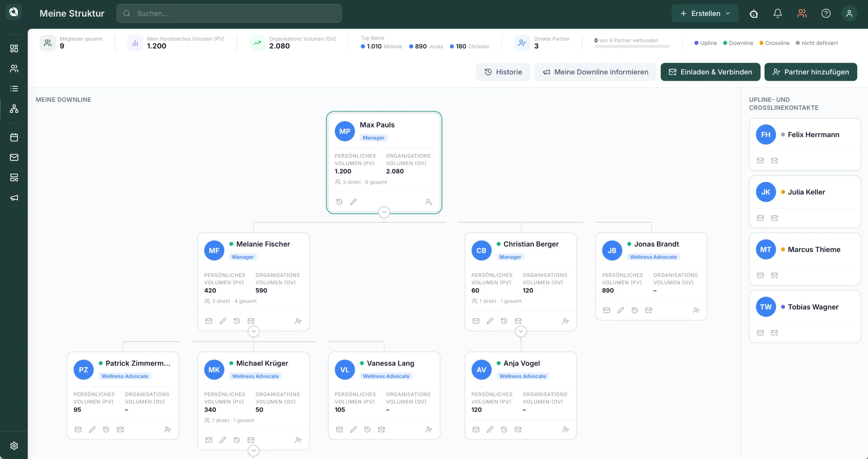Click Meine Downline informieren button
The width and height of the screenshot is (868, 459).
[x=595, y=72]
